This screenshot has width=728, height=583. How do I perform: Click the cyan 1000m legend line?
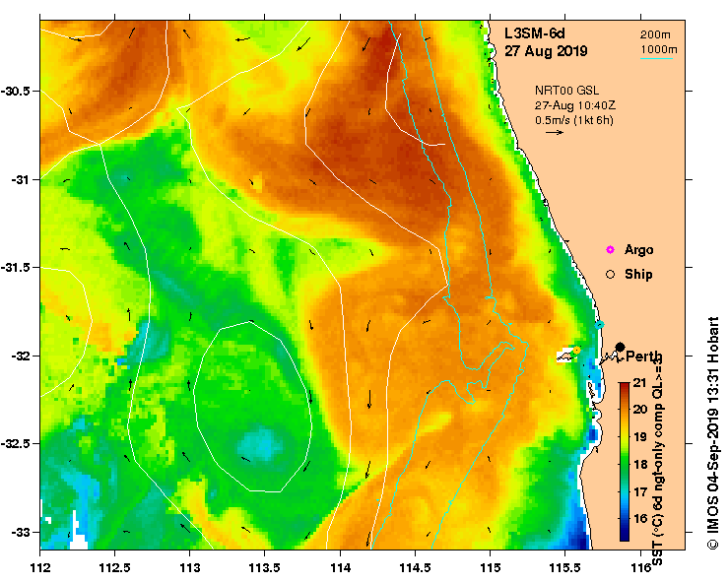tap(656, 58)
